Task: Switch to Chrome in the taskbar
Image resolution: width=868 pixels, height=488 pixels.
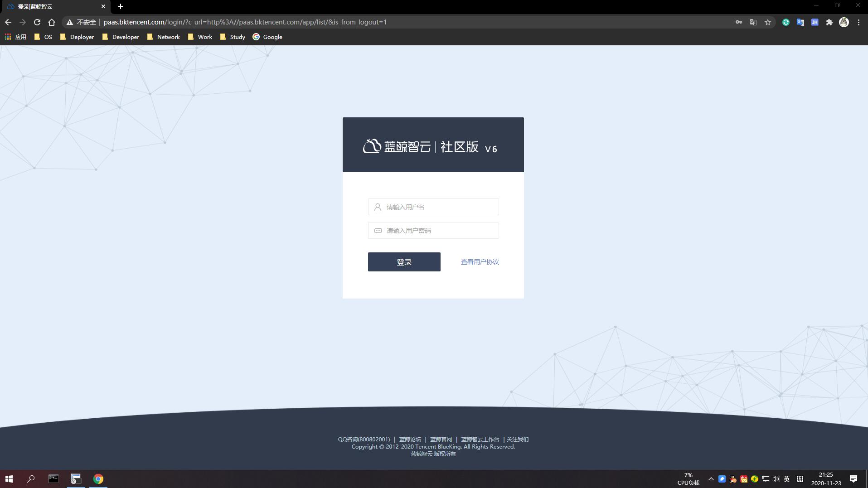Action: (x=98, y=479)
